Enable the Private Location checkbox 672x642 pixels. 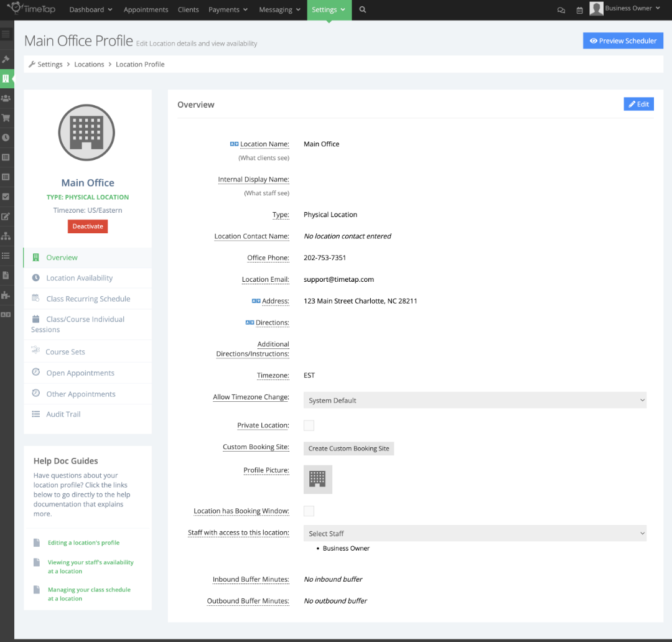(309, 425)
